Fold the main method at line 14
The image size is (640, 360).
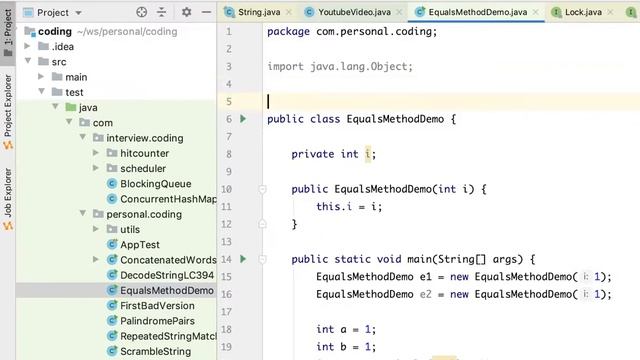click(262, 259)
